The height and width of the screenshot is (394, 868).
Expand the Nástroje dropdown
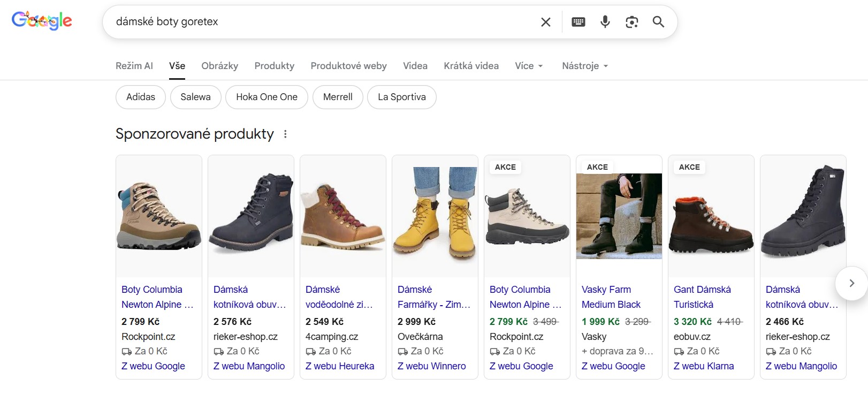(585, 66)
